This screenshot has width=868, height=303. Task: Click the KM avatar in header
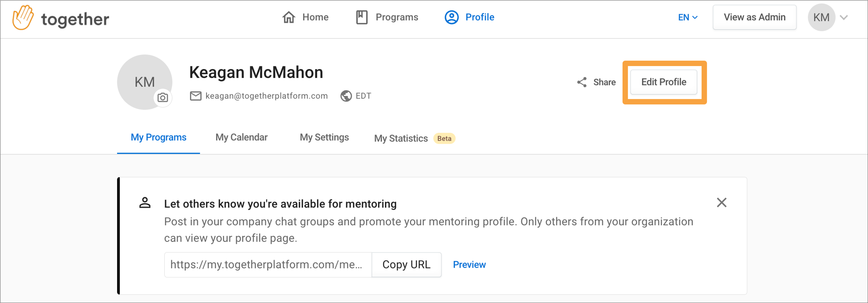click(x=821, y=17)
